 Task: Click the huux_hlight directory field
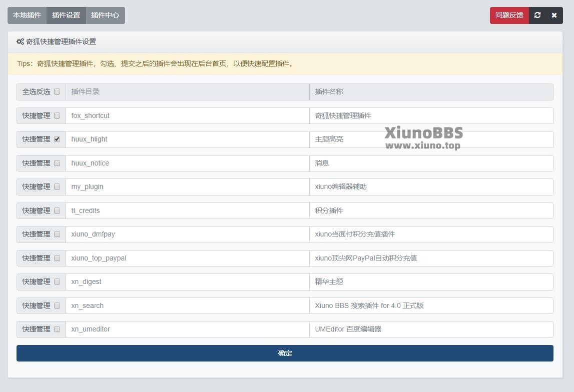(188, 139)
